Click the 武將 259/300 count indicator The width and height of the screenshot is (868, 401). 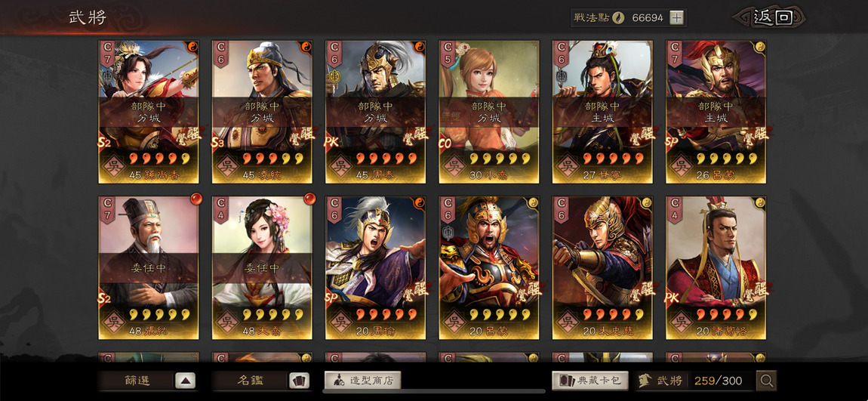click(x=696, y=381)
